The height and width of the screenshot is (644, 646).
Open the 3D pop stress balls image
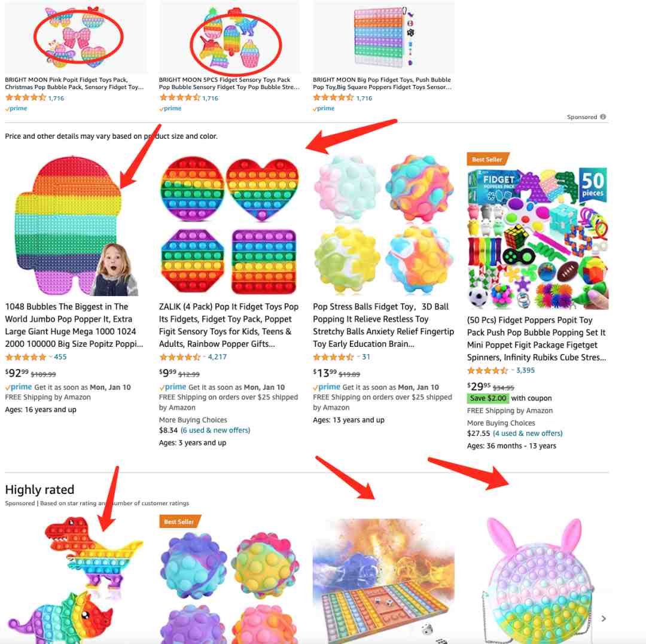click(x=383, y=225)
